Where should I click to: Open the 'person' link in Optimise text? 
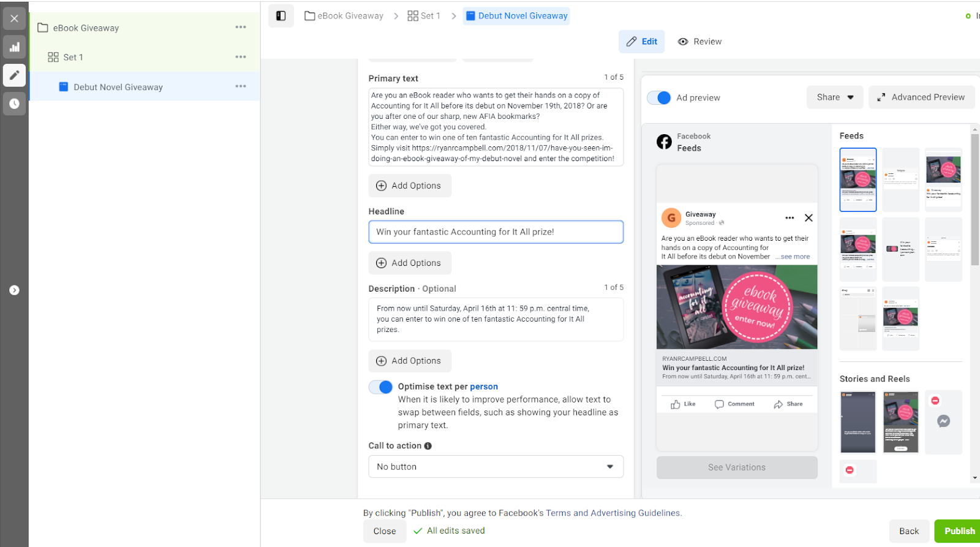484,387
